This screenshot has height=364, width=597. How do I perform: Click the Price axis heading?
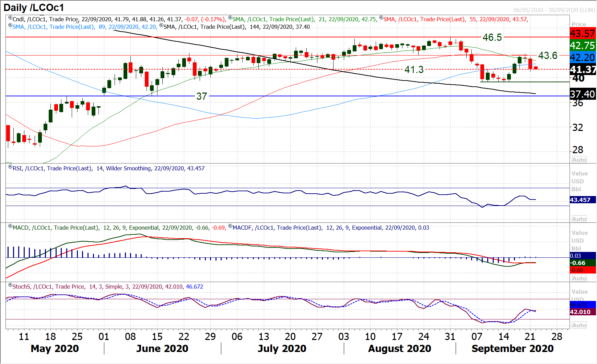[579, 24]
